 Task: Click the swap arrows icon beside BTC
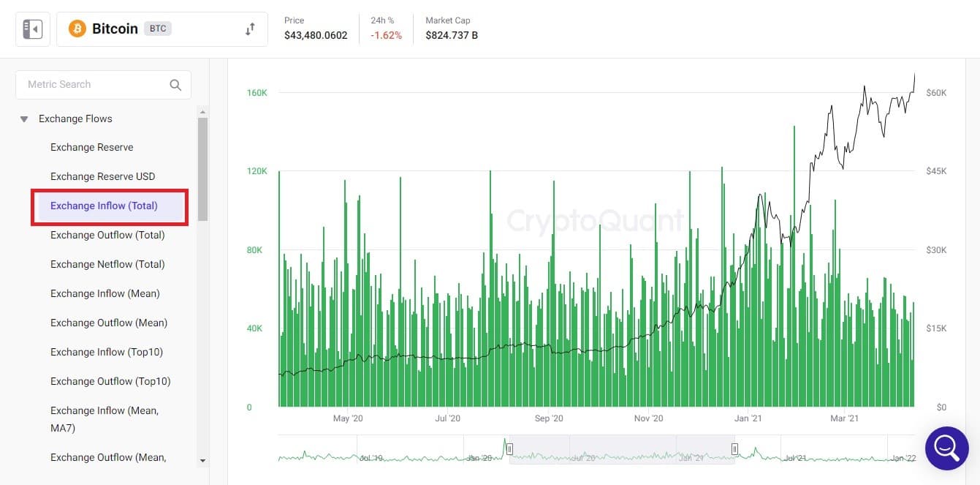coord(250,29)
